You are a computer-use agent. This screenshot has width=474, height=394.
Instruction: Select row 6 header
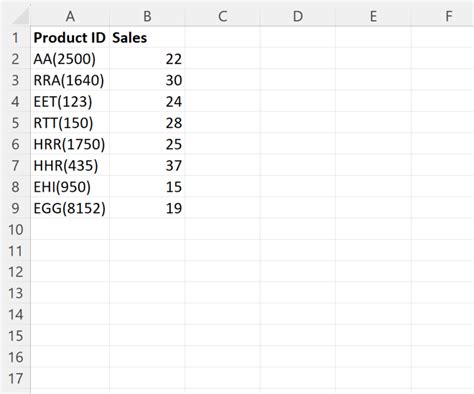pos(15,144)
